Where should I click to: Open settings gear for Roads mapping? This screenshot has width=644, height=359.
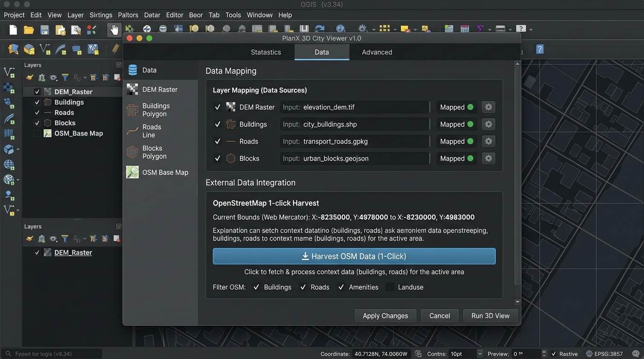click(x=488, y=141)
